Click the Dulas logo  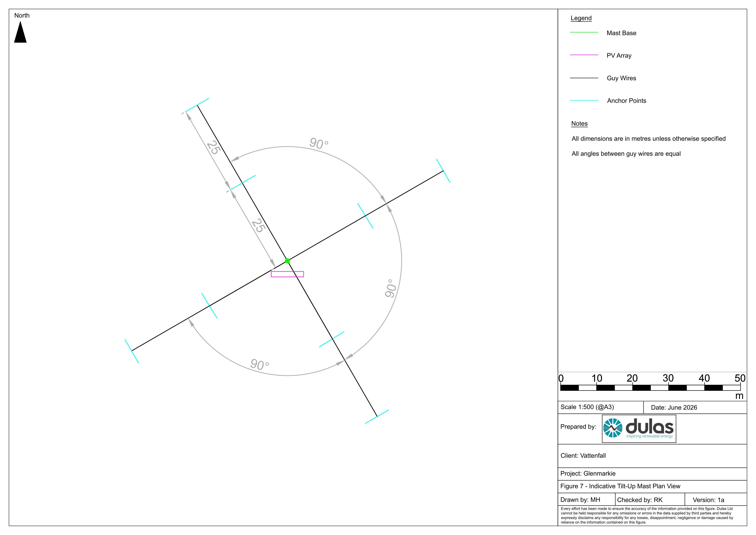[x=639, y=429]
